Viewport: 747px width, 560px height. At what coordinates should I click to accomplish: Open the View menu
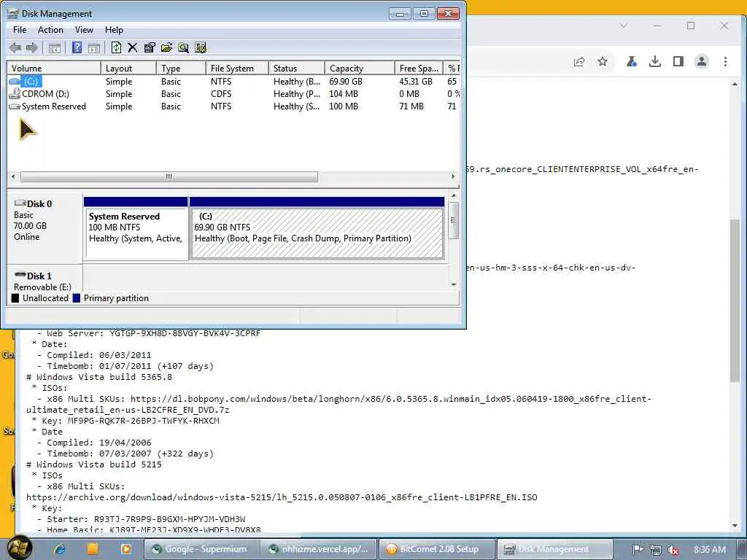(x=84, y=29)
